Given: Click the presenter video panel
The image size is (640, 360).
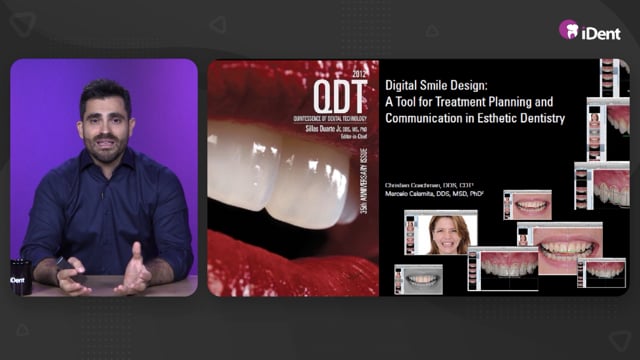Looking at the screenshot, I should click(x=104, y=178).
